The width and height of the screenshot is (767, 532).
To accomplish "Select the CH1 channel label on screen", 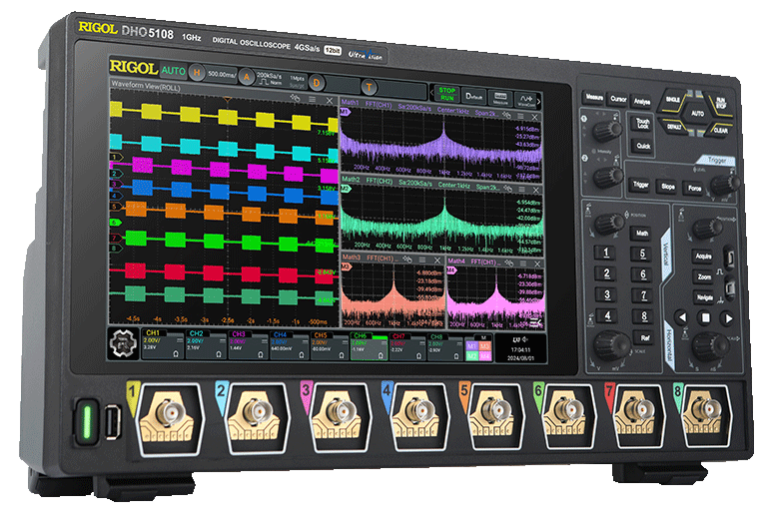I will click(x=153, y=333).
